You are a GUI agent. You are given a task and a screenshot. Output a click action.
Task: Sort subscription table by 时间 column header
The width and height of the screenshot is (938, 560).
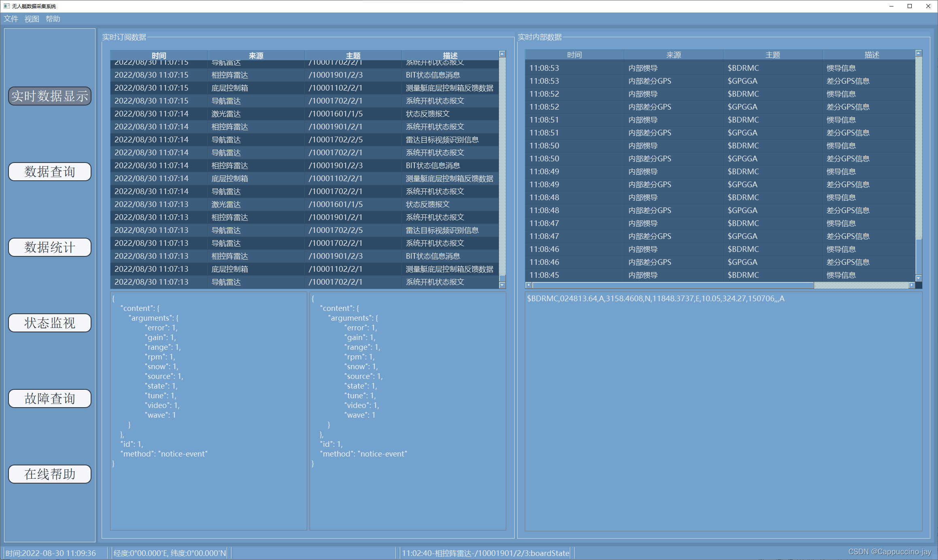click(x=159, y=55)
